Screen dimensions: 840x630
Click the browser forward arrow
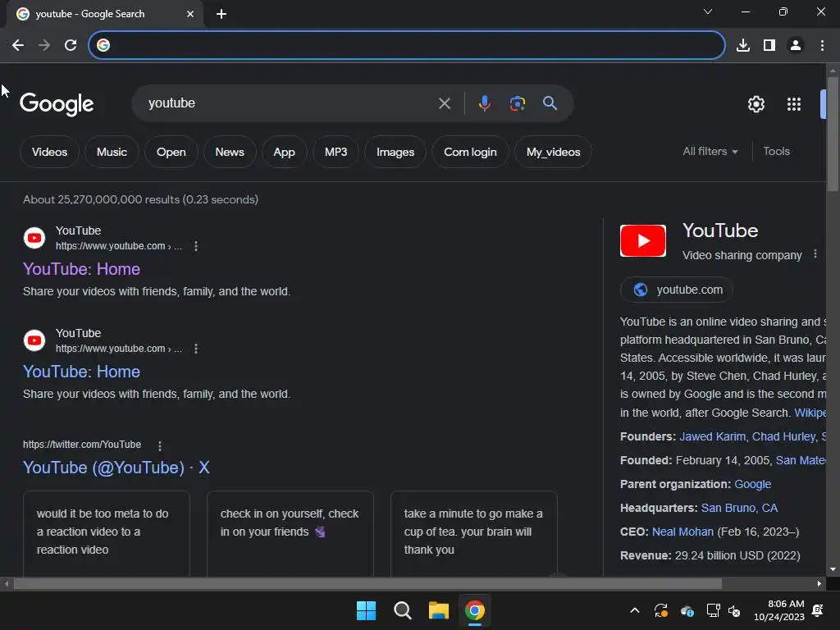pyautogui.click(x=44, y=45)
